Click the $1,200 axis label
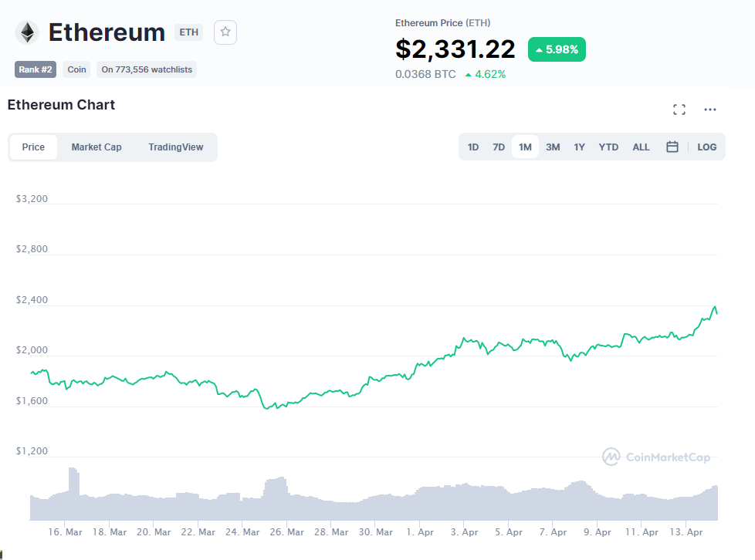Image resolution: width=755 pixels, height=560 pixels. [x=32, y=450]
